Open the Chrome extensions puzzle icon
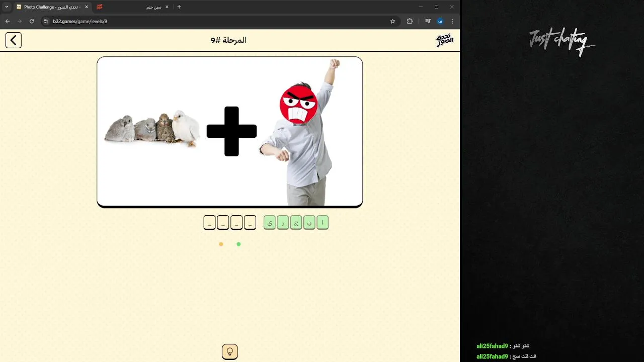Image resolution: width=644 pixels, height=362 pixels. tap(410, 21)
